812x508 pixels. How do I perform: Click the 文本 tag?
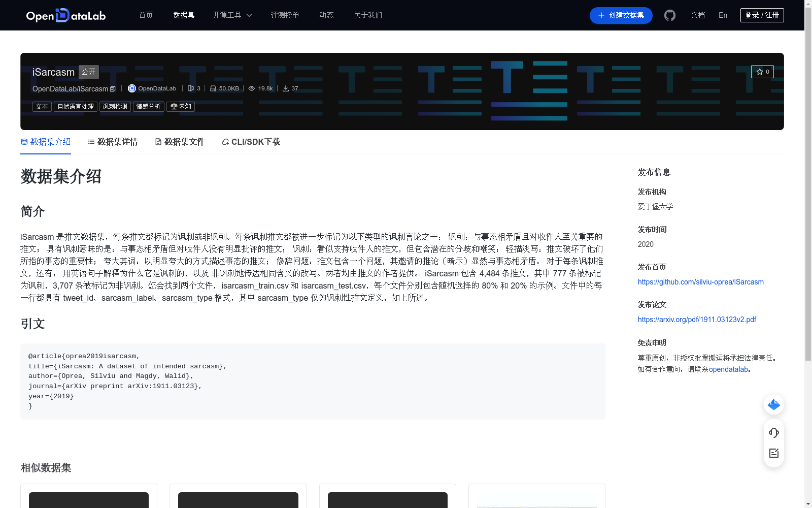click(42, 107)
